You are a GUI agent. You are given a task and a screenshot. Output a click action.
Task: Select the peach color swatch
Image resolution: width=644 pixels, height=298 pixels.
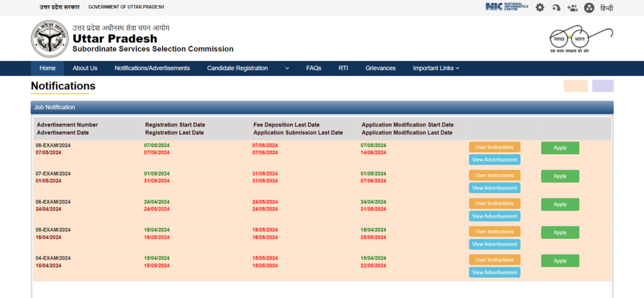pos(575,86)
